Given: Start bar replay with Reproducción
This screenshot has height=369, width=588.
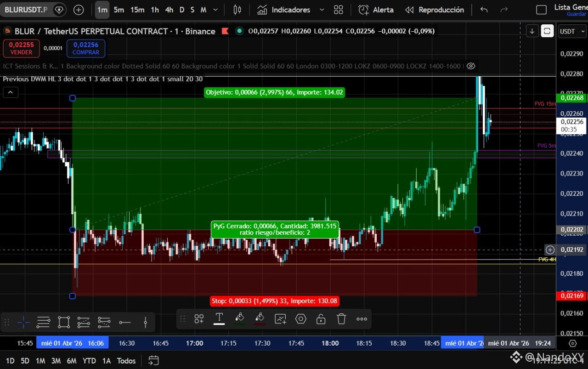Looking at the screenshot, I should [x=435, y=10].
